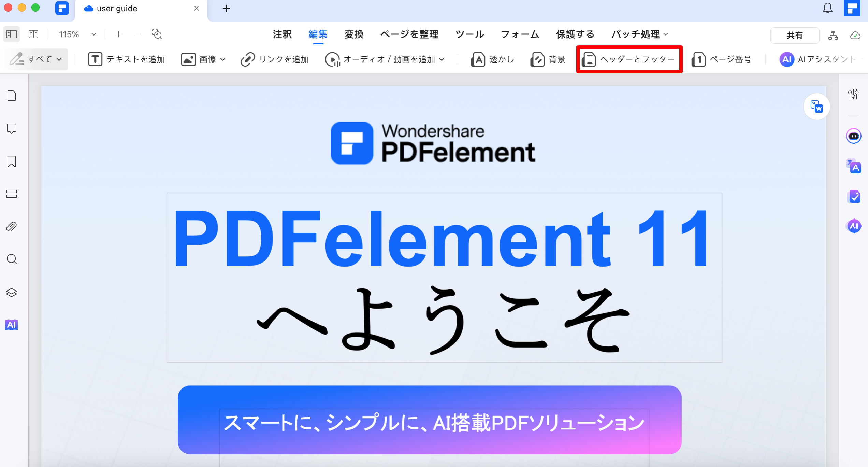Open a new tab with plus button
This screenshot has height=467, width=868.
tap(226, 8)
